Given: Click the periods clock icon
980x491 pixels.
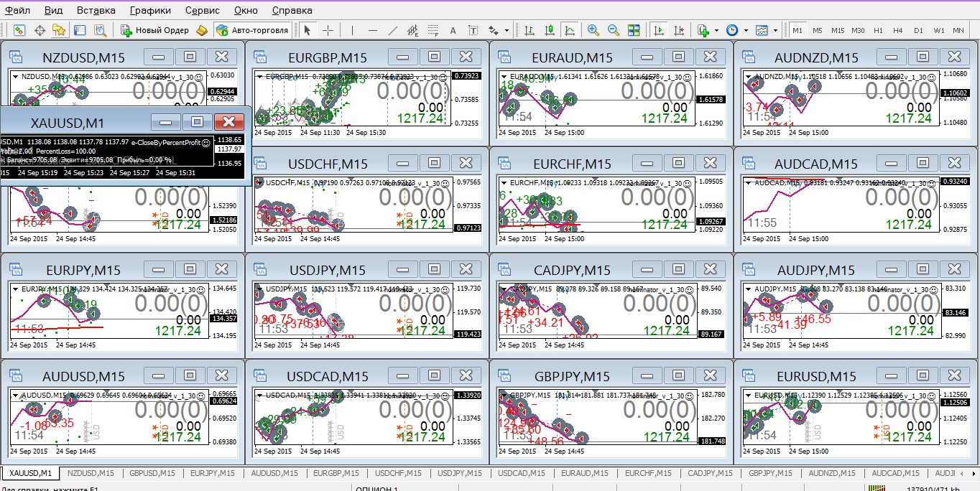Looking at the screenshot, I should pyautogui.click(x=732, y=30).
